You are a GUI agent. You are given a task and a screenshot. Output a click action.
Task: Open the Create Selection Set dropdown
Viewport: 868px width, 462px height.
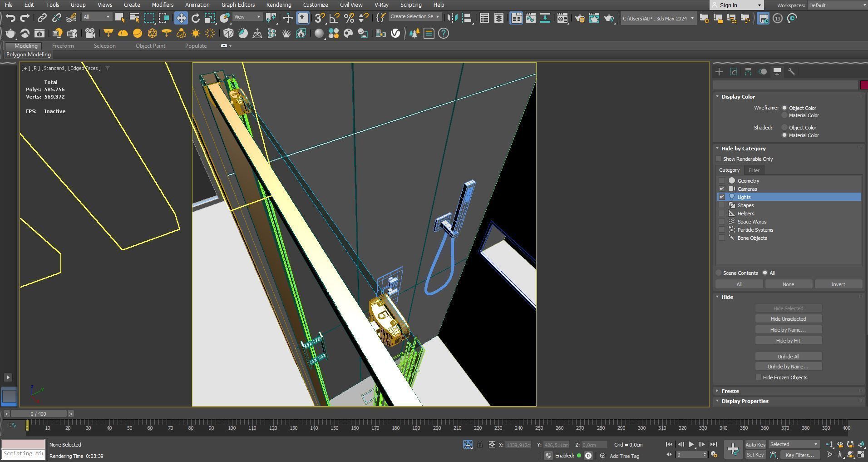pos(415,17)
